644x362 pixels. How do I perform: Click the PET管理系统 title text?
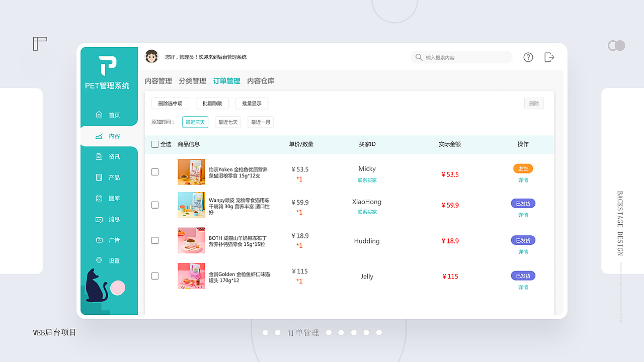pos(107,86)
